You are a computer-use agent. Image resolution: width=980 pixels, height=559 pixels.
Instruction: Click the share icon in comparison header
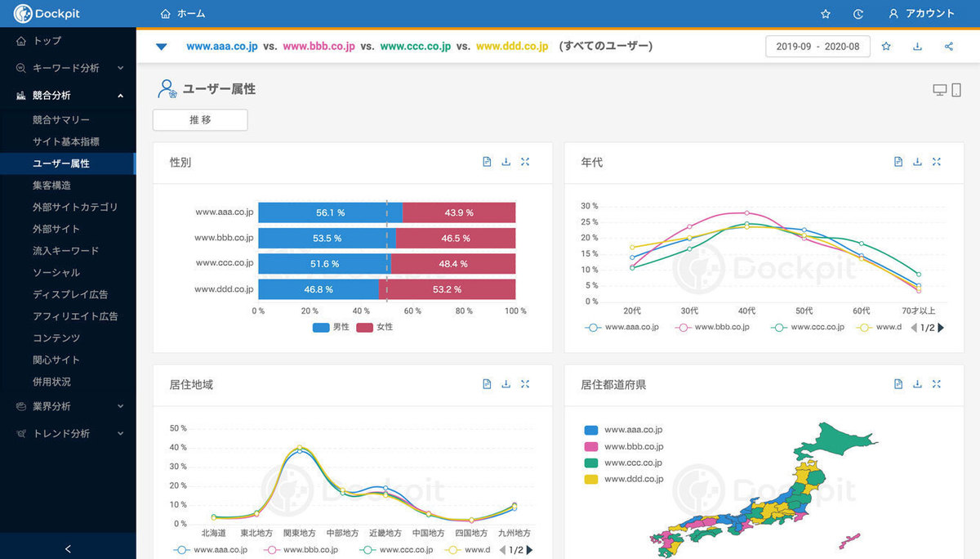[x=948, y=47]
